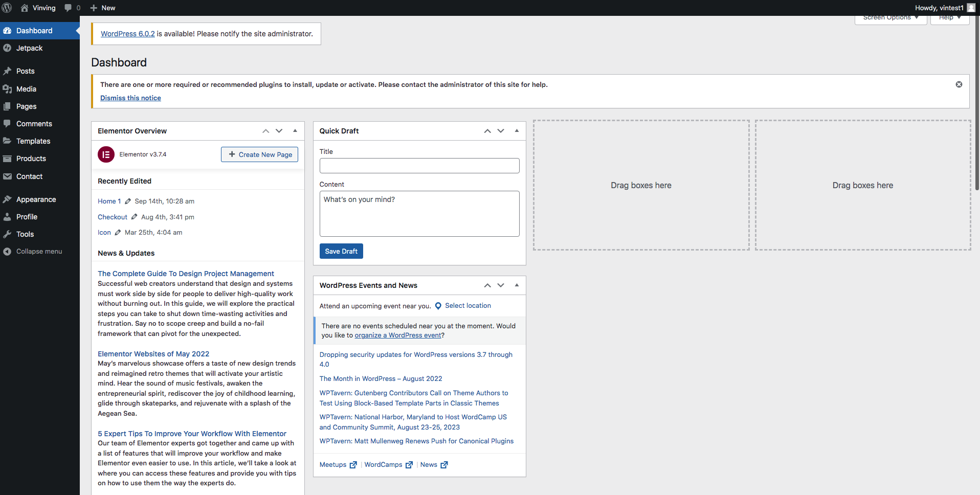Open organize a WordPress event link
The image size is (980, 495).
[398, 335]
